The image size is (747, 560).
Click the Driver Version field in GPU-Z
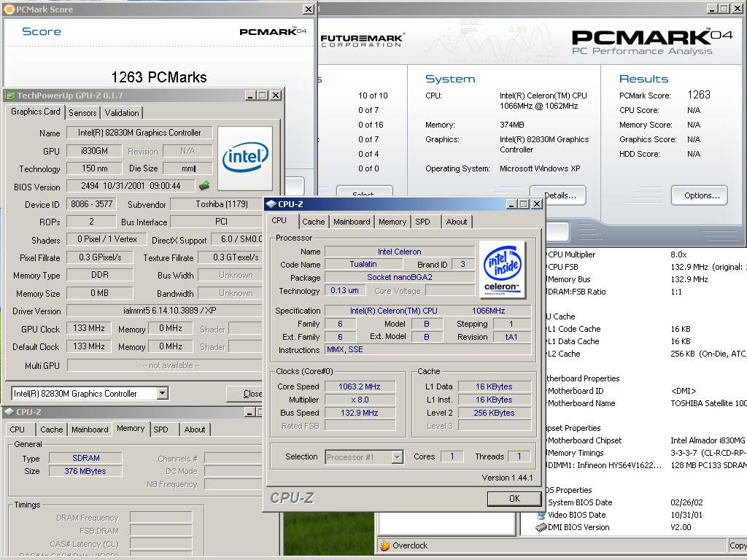click(x=165, y=311)
